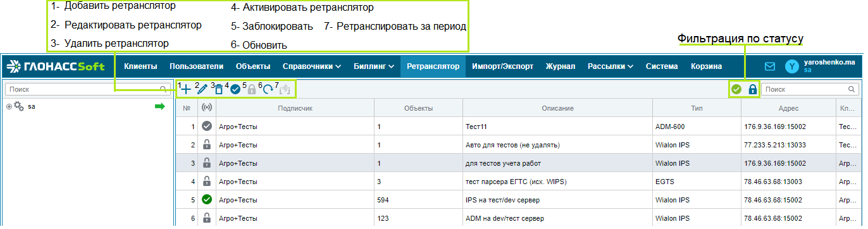
Task: Open the Справочники dropdown menu
Action: tap(312, 66)
